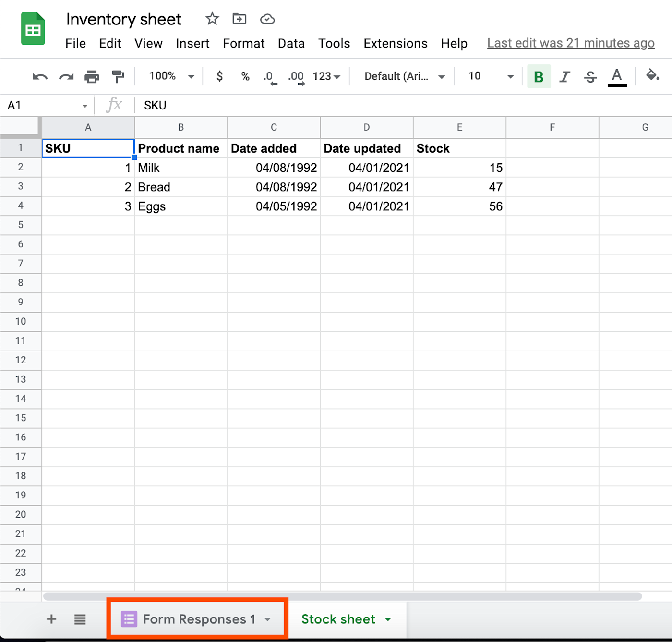Select the Date updated header cell

(x=367, y=148)
